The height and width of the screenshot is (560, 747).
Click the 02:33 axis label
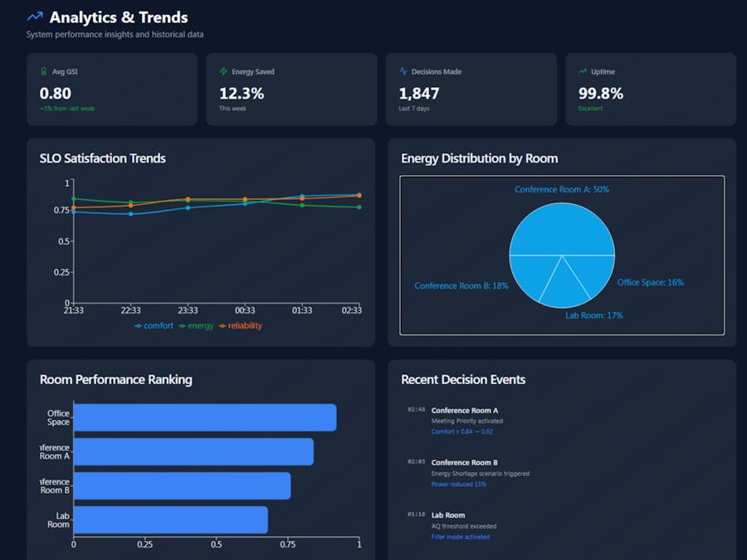click(352, 310)
